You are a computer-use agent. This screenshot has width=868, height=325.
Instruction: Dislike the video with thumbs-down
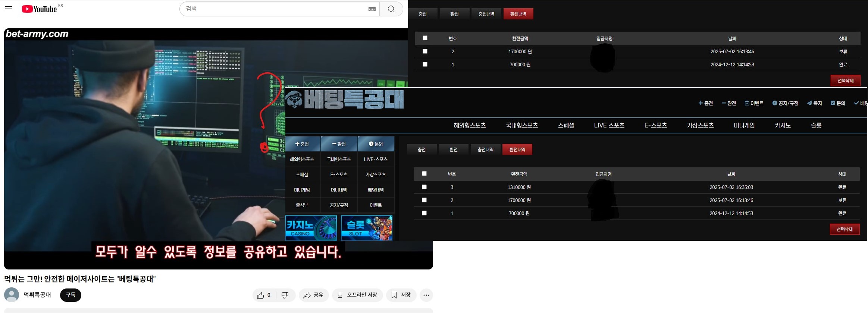click(x=285, y=295)
